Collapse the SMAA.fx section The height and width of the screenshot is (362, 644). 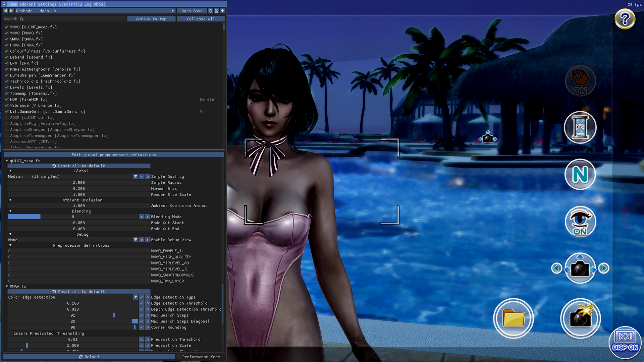pyautogui.click(x=7, y=287)
